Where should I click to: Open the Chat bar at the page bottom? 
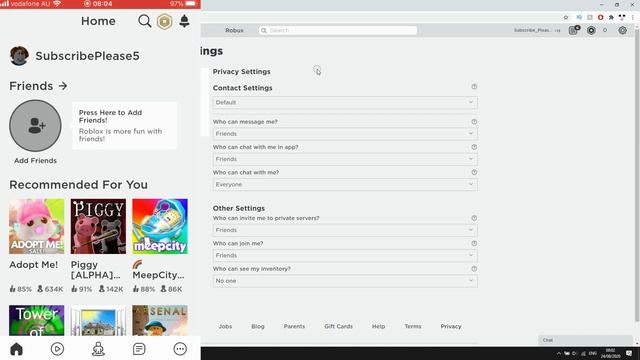tap(585, 340)
